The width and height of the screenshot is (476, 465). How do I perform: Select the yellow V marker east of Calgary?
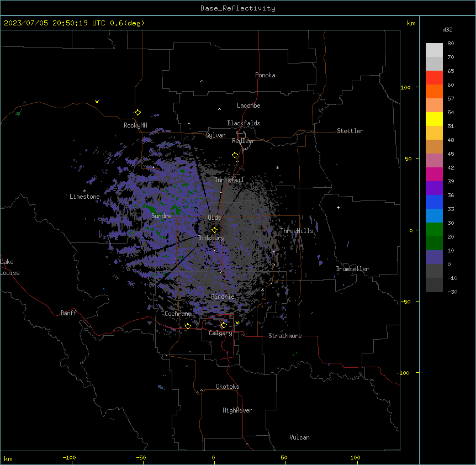pos(237,323)
